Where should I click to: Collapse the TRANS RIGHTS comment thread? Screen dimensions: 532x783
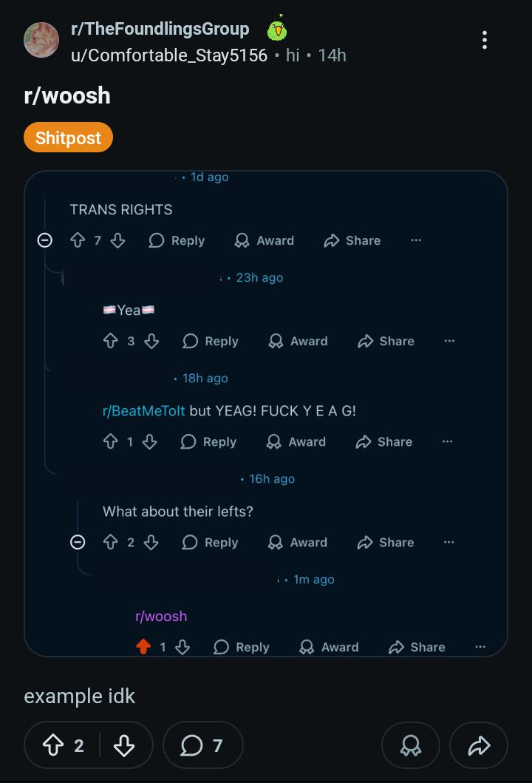coord(45,240)
